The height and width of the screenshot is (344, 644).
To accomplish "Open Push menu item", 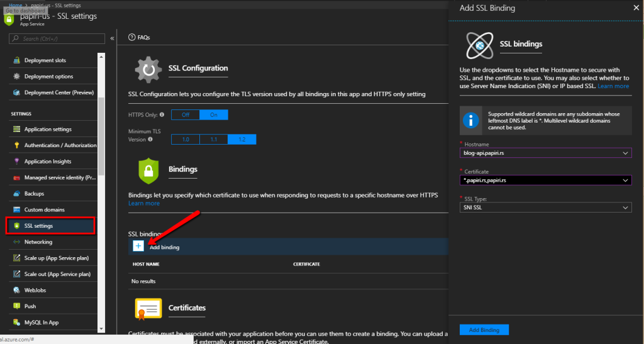I will tap(53, 306).
